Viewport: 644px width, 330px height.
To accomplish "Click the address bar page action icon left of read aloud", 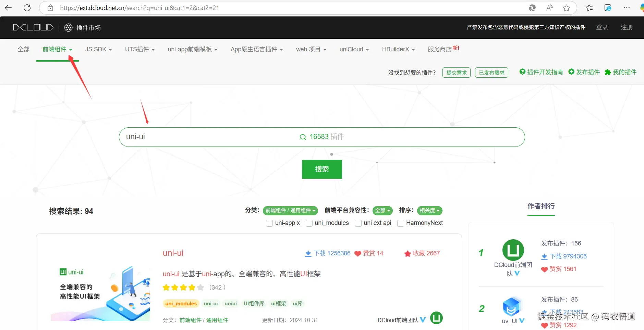I will coord(532,8).
